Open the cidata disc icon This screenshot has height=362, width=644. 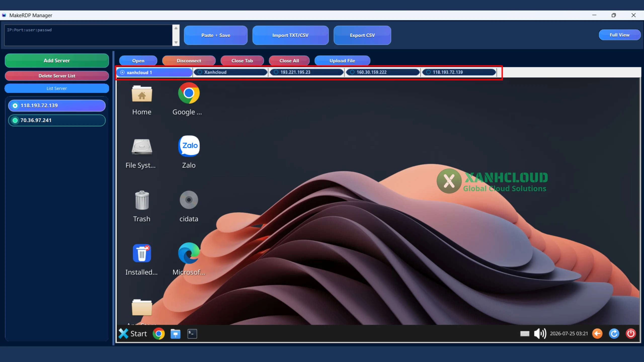pos(189,207)
